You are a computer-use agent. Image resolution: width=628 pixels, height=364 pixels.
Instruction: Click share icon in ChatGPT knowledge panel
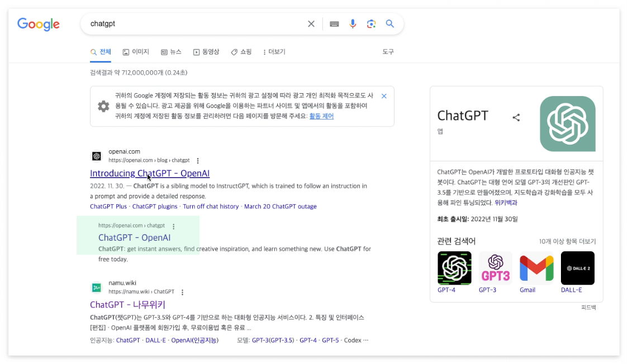(x=516, y=118)
